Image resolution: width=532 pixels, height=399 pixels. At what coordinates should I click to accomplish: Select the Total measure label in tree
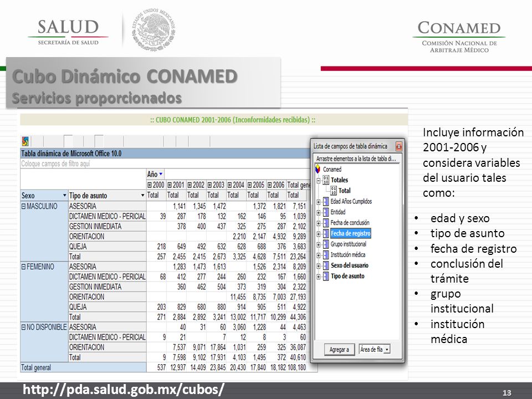click(x=344, y=191)
